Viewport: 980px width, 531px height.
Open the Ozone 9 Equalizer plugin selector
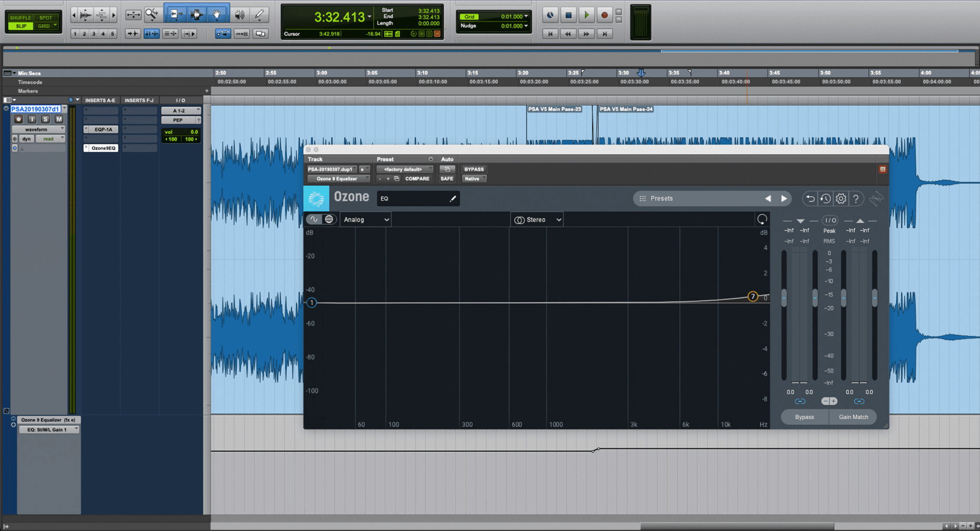(339, 179)
